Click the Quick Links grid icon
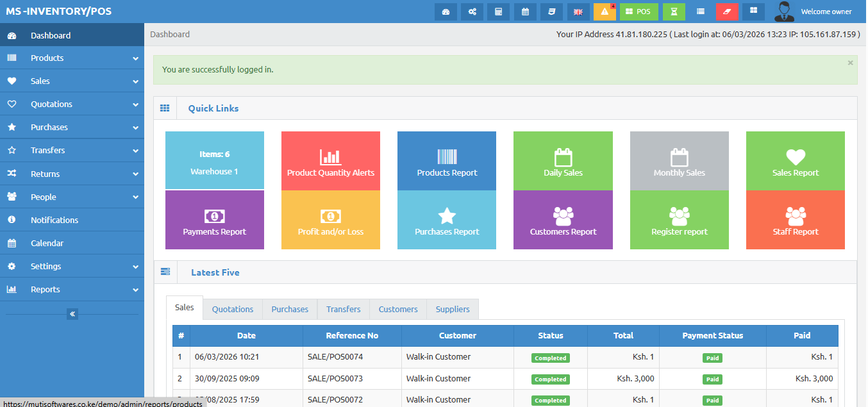This screenshot has width=868, height=407. [x=165, y=108]
